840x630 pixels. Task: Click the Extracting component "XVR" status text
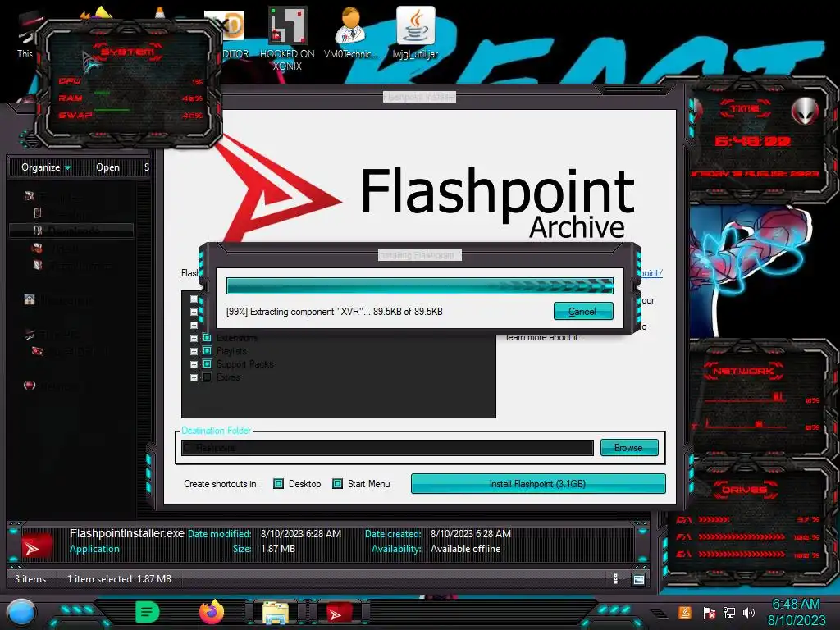[x=335, y=312]
